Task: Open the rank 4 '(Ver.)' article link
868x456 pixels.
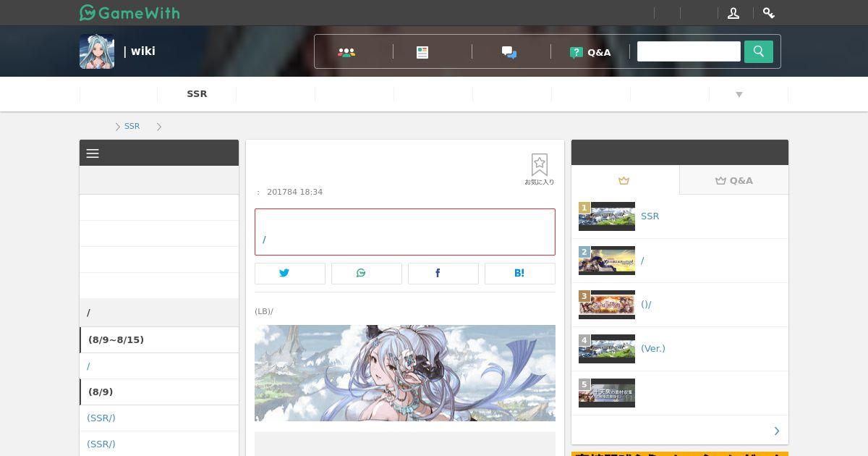Action: [653, 349]
